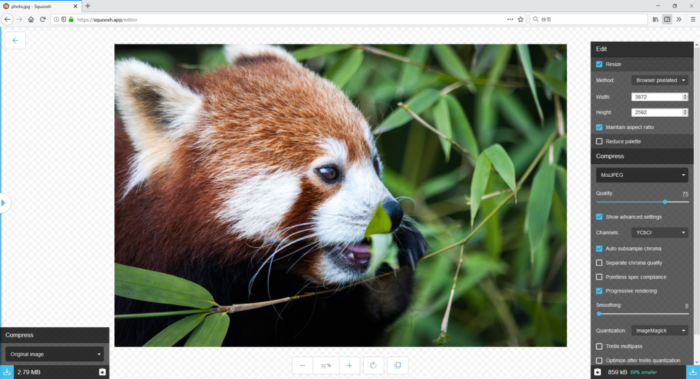Image resolution: width=700 pixels, height=379 pixels.
Task: Select the photo.jpg - Squoosh tab
Action: click(x=40, y=6)
